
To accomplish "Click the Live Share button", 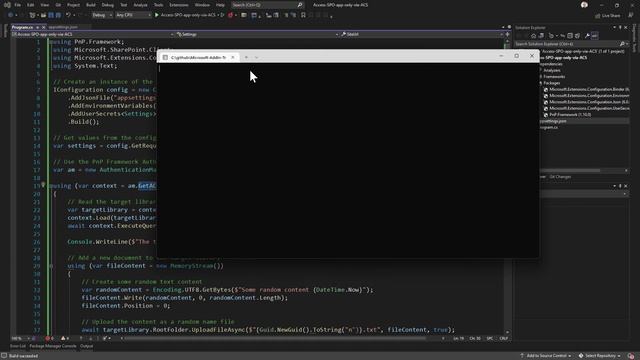I will (x=607, y=16).
